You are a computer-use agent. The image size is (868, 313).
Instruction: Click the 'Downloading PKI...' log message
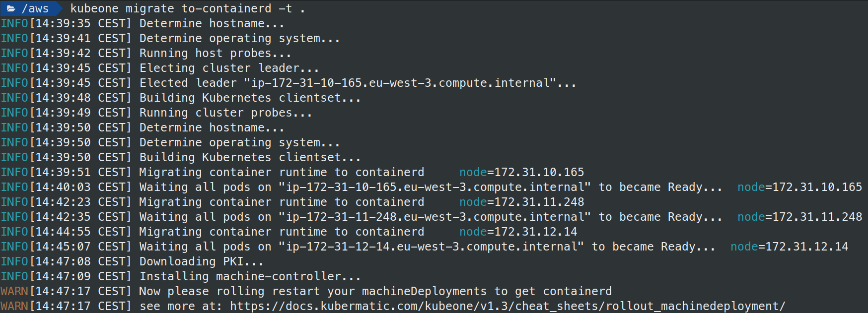pos(201,261)
